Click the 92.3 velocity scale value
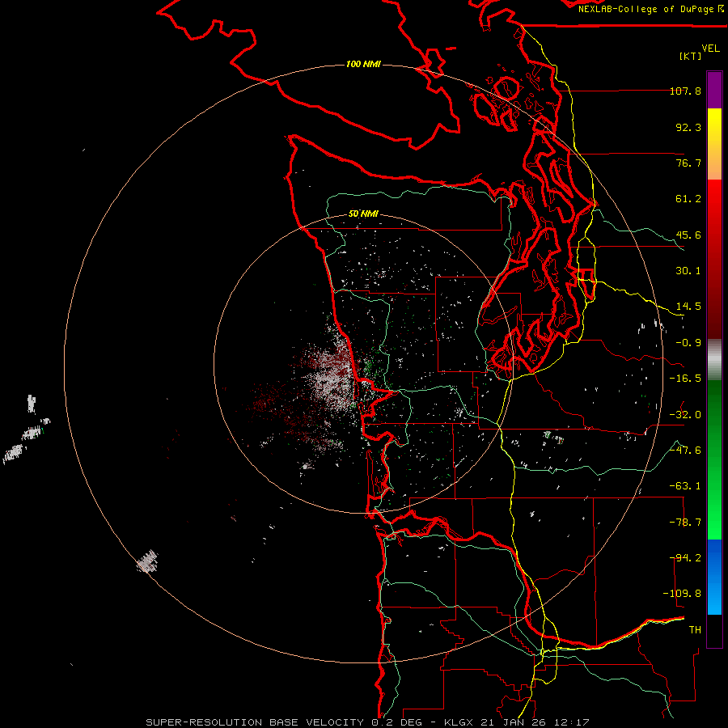The height and width of the screenshot is (728, 728). (x=688, y=127)
